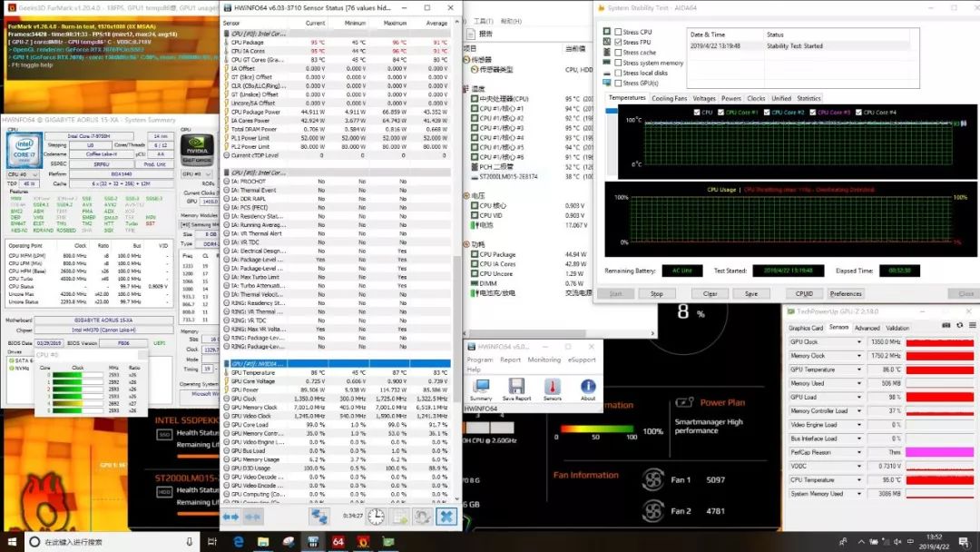The height and width of the screenshot is (552, 980).
Task: Open Microsoft Edge from the taskbar
Action: [x=239, y=542]
